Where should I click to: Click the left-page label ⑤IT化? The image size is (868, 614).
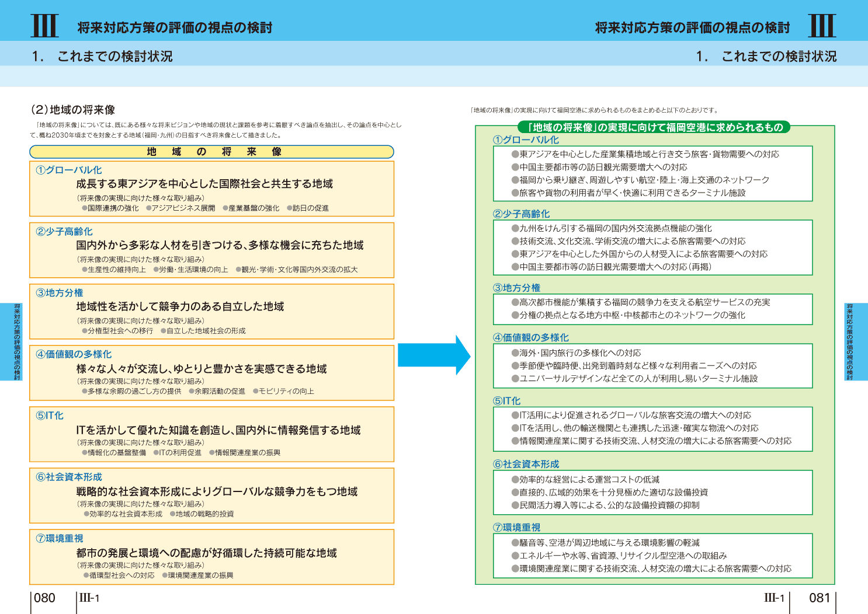tap(50, 416)
